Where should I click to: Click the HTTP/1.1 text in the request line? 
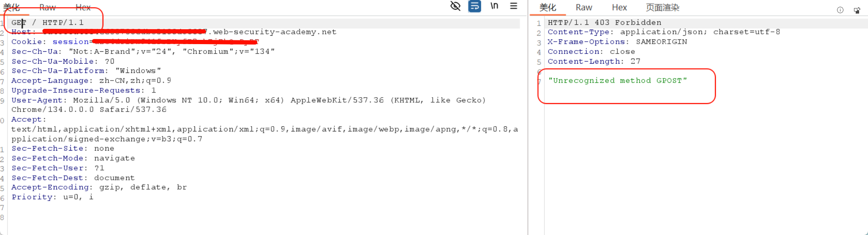coord(63,22)
